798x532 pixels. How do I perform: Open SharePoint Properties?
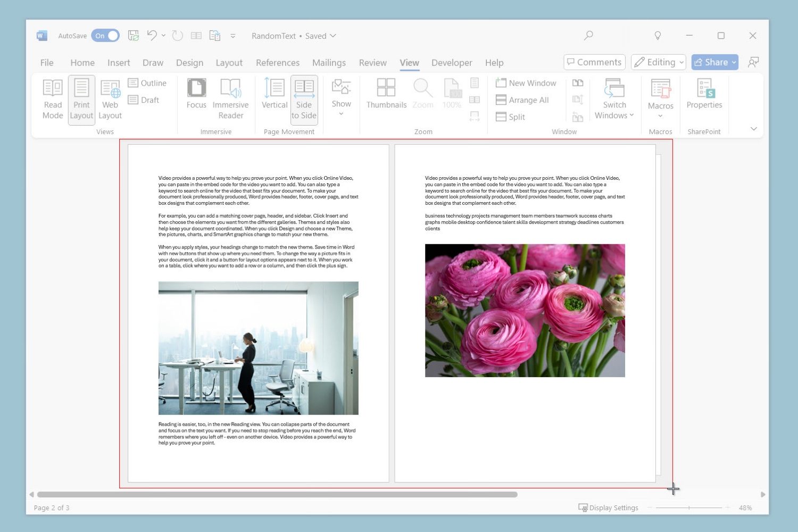(704, 99)
